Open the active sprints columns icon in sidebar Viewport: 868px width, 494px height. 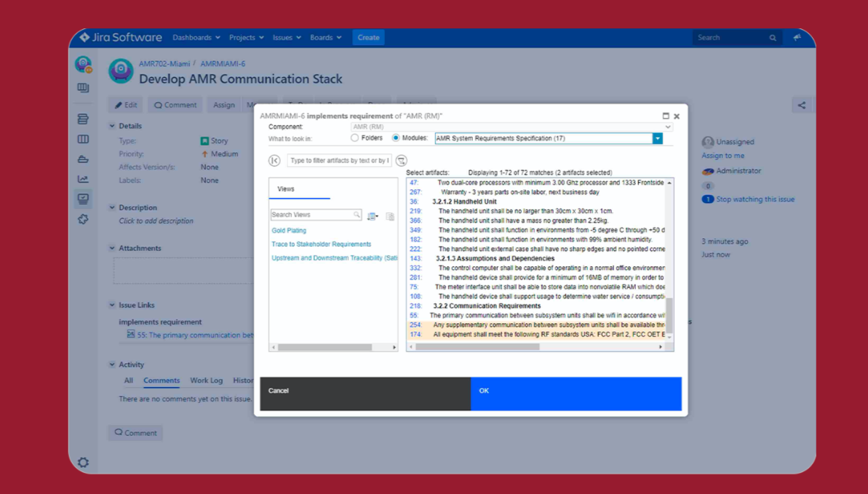pyautogui.click(x=83, y=140)
